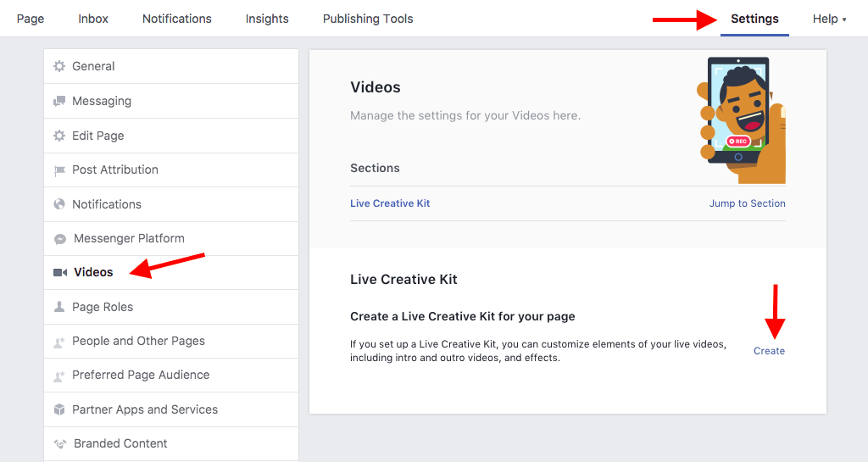Open Publishing Tools in top navigation
Viewport: 868px width, 462px height.
[x=368, y=19]
